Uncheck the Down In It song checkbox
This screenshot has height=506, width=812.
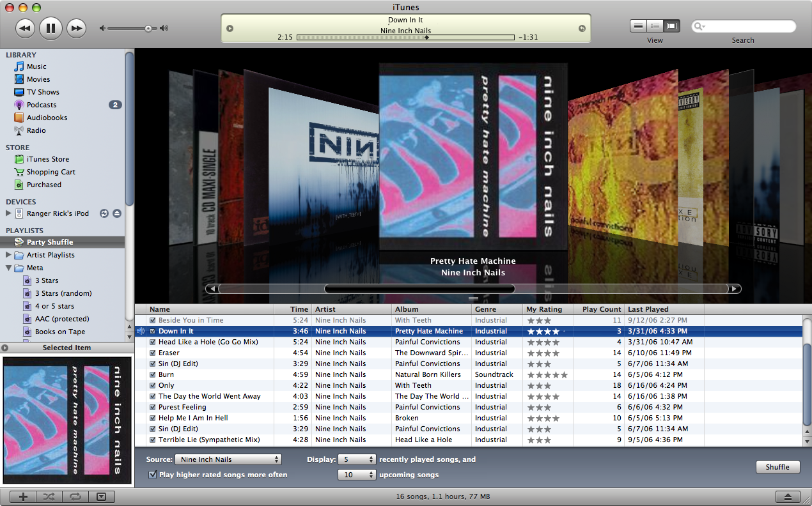[x=153, y=331]
